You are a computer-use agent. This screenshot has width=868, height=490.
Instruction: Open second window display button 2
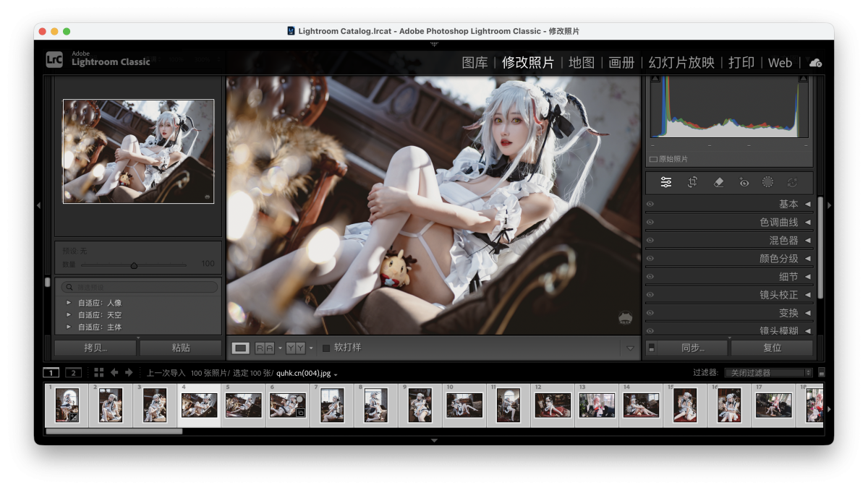pyautogui.click(x=74, y=373)
